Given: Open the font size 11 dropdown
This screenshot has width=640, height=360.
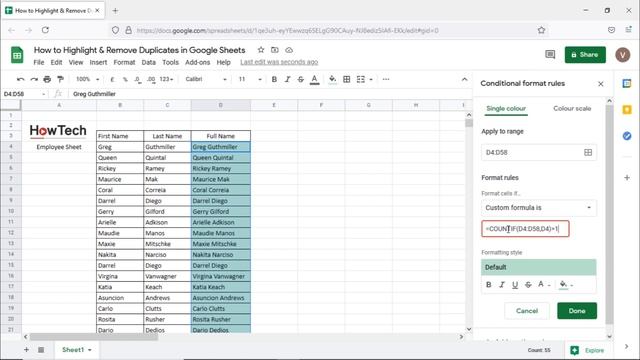Looking at the screenshot, I should 250,79.
